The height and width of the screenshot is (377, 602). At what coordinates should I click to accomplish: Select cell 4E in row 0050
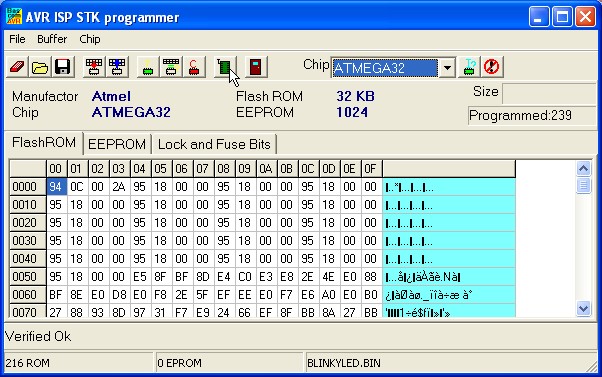tap(329, 277)
